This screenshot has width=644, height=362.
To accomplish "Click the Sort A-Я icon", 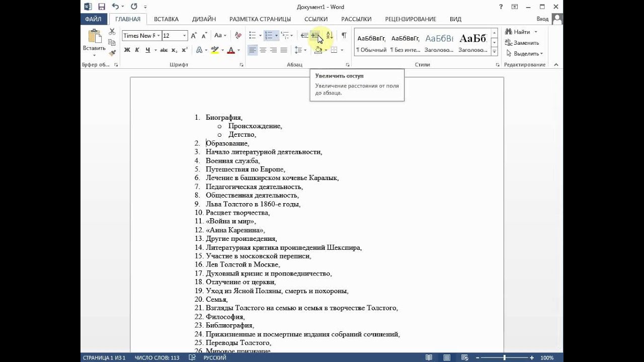I will coord(330,36).
